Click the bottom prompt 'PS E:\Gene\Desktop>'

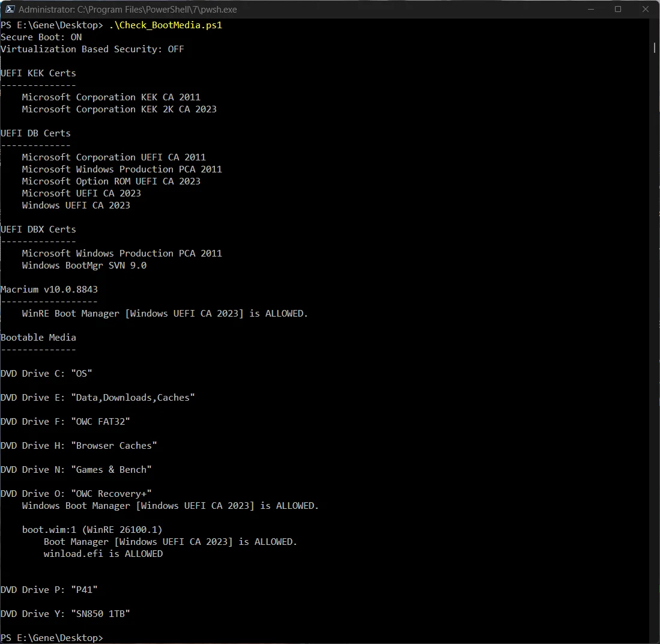(52, 637)
